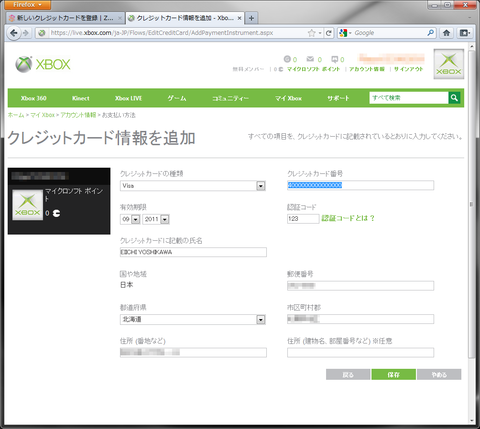Image resolution: width=480 pixels, height=429 pixels.
Task: Click the アカウント情報 breadcrumb link
Action: 78,115
